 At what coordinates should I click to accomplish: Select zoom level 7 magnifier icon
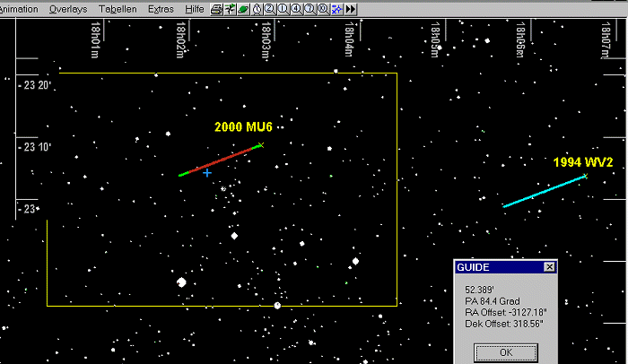309,8
